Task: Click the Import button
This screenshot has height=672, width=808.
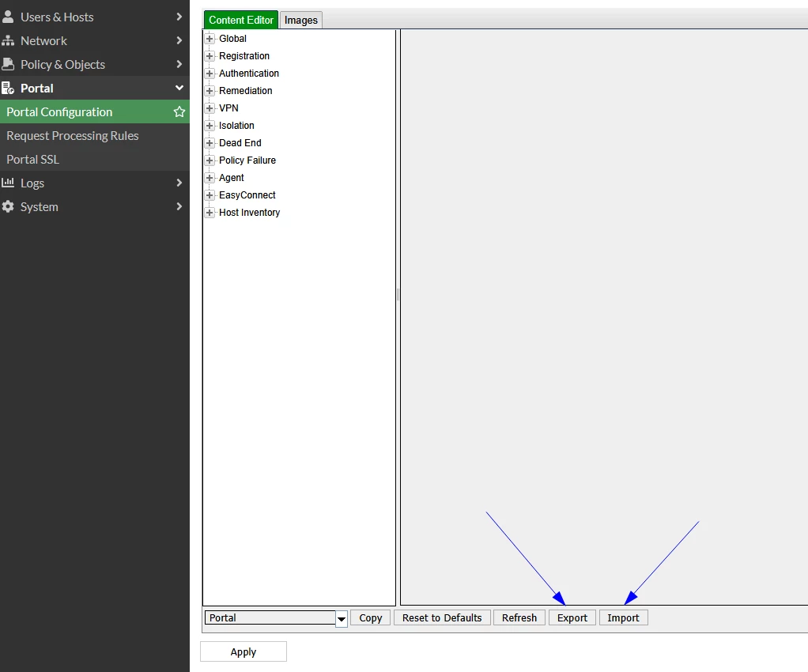Action: [x=624, y=618]
